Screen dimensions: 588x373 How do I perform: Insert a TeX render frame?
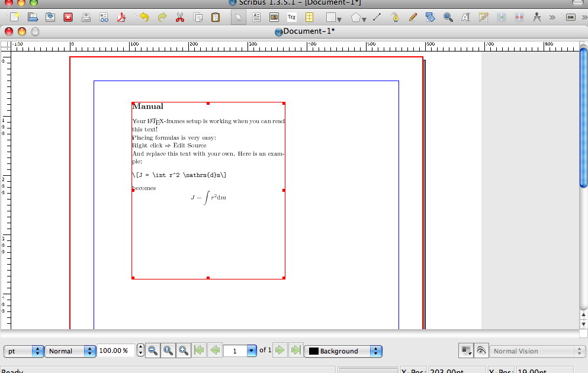tap(292, 17)
